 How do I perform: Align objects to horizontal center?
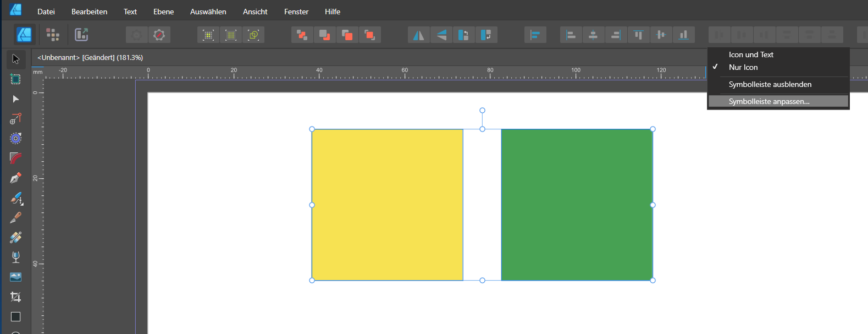pyautogui.click(x=594, y=35)
